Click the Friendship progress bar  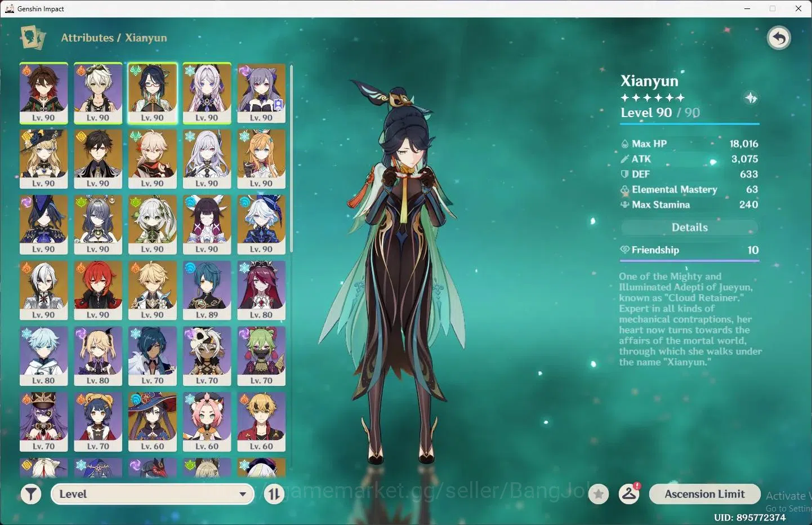pyautogui.click(x=690, y=261)
